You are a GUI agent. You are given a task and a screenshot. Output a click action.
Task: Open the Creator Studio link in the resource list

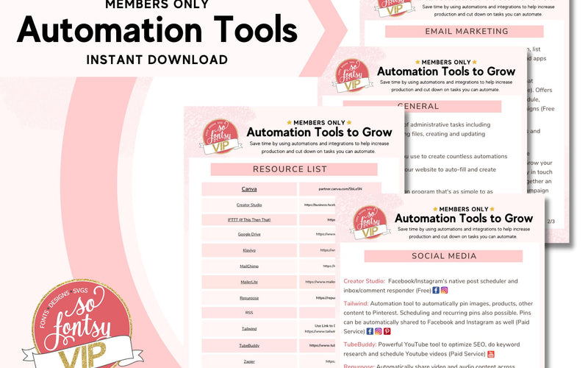[249, 205]
